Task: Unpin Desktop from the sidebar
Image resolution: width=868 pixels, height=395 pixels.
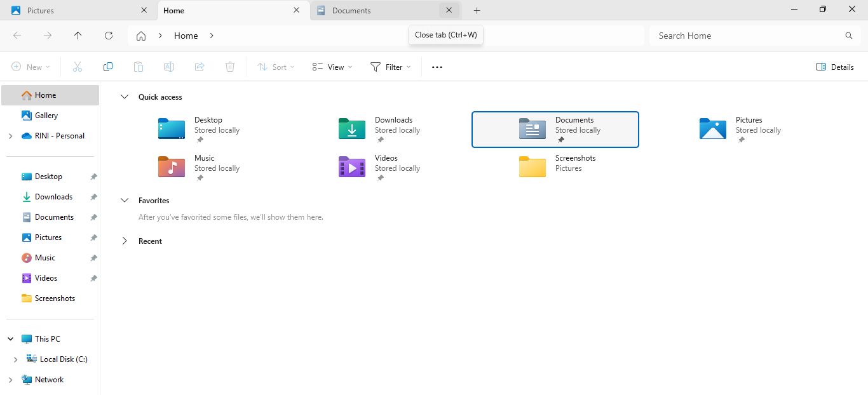Action: (x=93, y=177)
